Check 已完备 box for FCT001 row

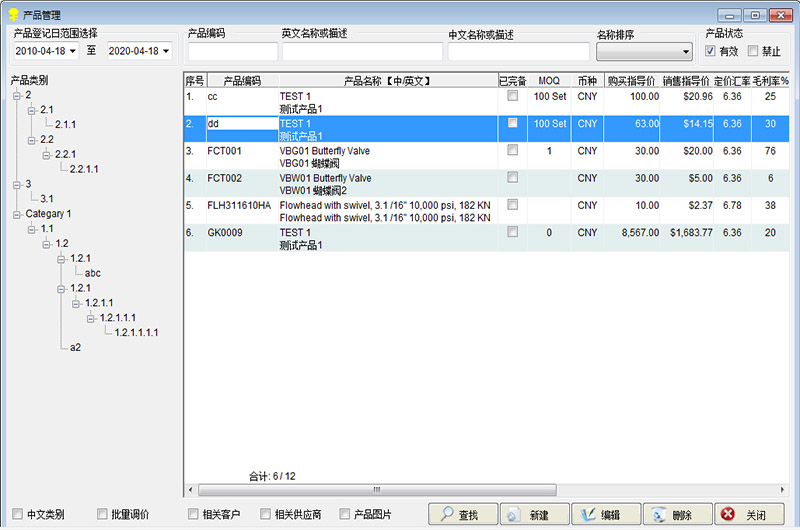[513, 151]
